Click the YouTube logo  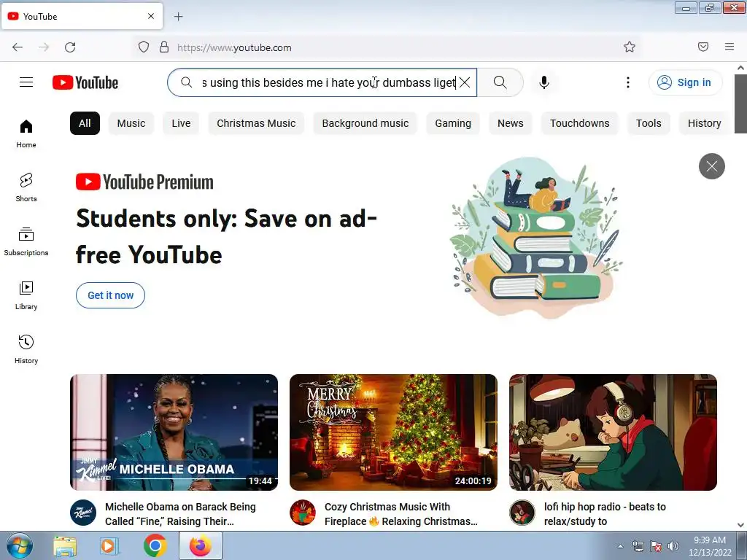coord(85,82)
